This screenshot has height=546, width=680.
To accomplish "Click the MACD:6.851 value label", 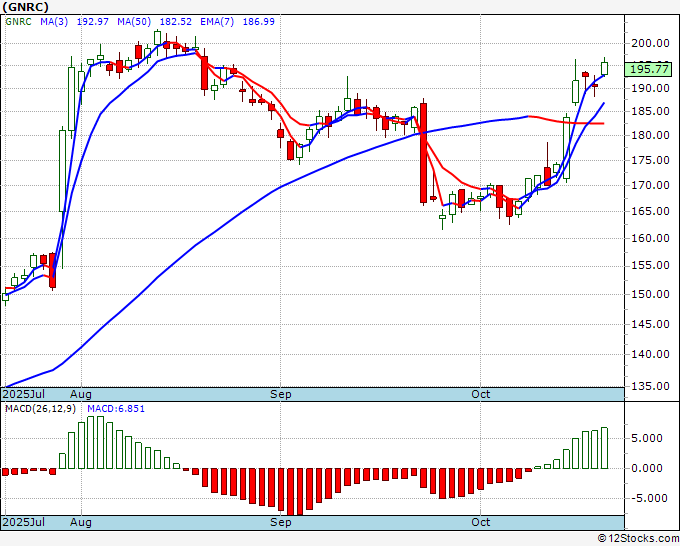I will point(116,409).
